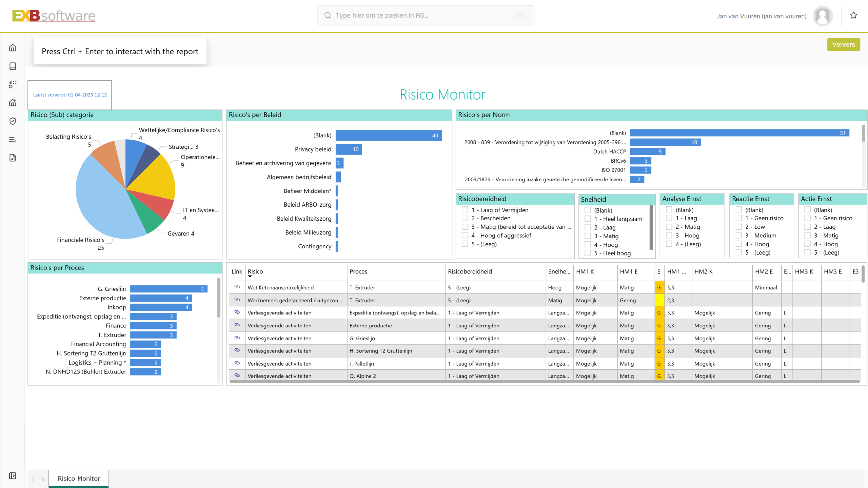Select the Risico Monitor report tab

pyautogui.click(x=79, y=479)
